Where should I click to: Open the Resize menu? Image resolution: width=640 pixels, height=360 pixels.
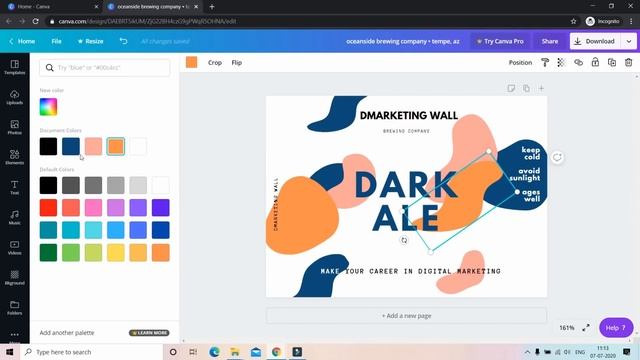click(90, 41)
